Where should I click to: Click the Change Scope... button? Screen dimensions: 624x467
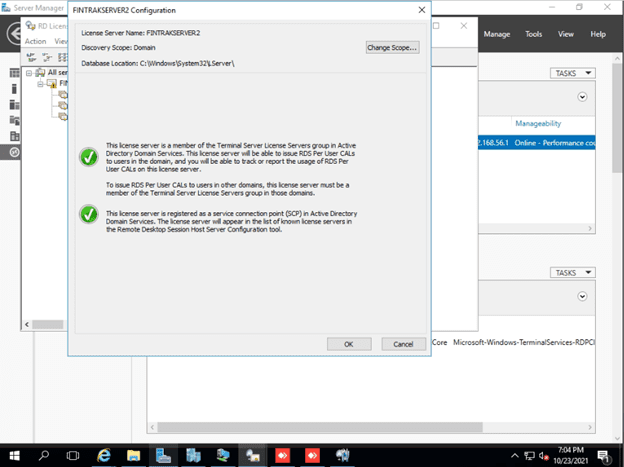coord(392,48)
